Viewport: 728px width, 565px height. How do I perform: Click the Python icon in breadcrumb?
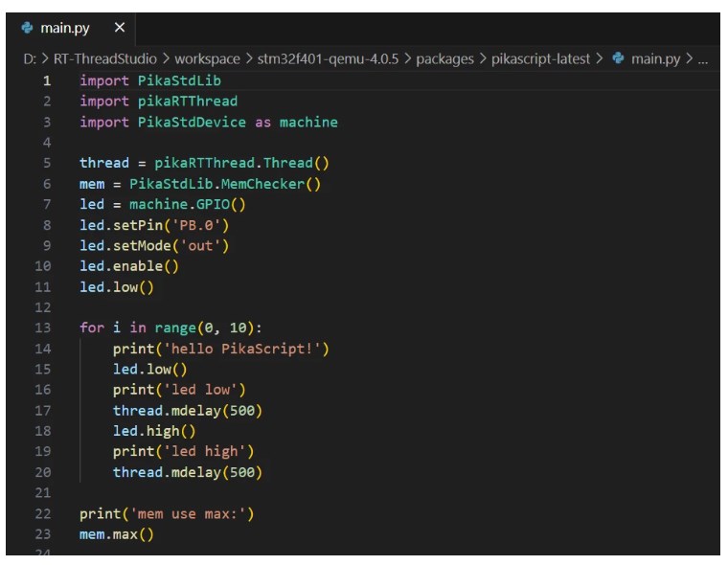(x=618, y=58)
